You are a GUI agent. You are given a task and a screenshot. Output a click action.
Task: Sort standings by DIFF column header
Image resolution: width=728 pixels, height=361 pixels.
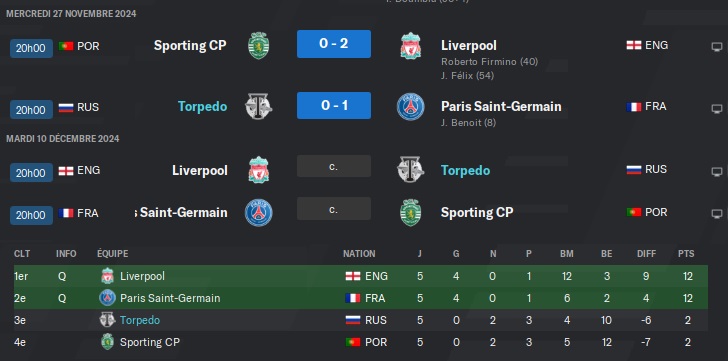646,254
